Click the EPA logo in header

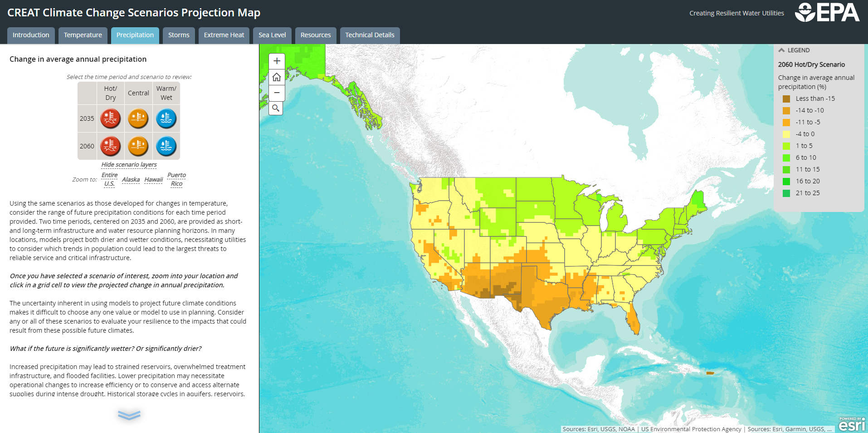(x=827, y=13)
